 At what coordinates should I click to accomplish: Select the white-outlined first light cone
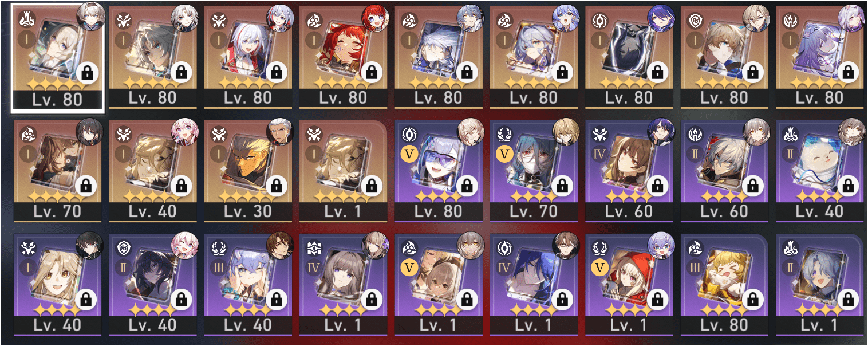point(57,57)
